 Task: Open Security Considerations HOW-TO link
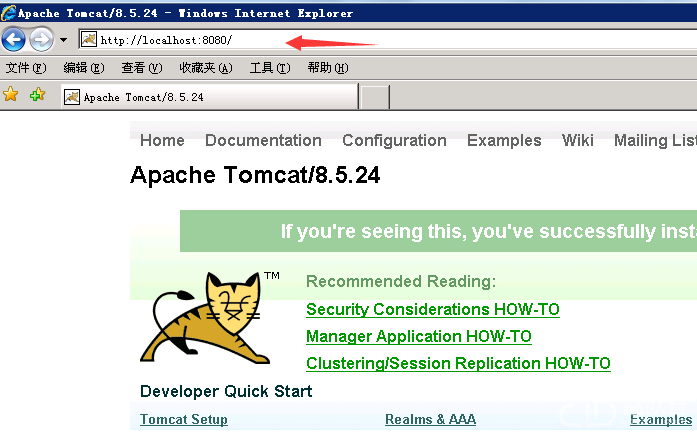[x=433, y=309]
